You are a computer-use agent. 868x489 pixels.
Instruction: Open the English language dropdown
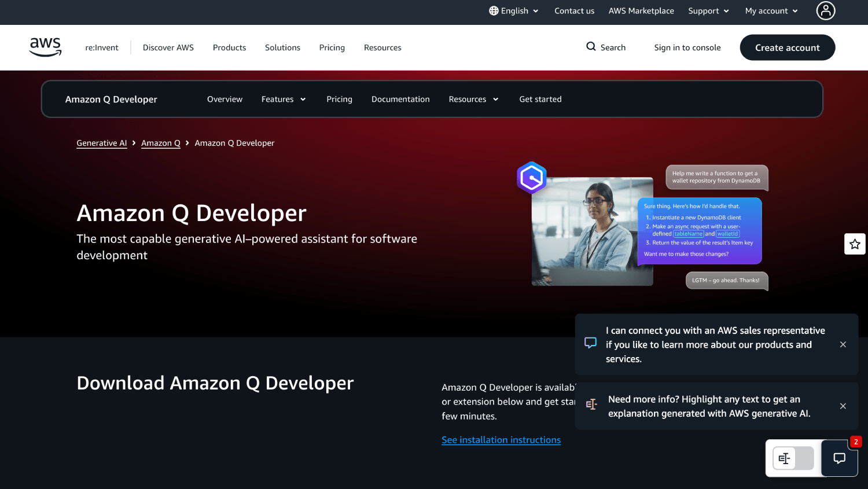[x=514, y=10]
